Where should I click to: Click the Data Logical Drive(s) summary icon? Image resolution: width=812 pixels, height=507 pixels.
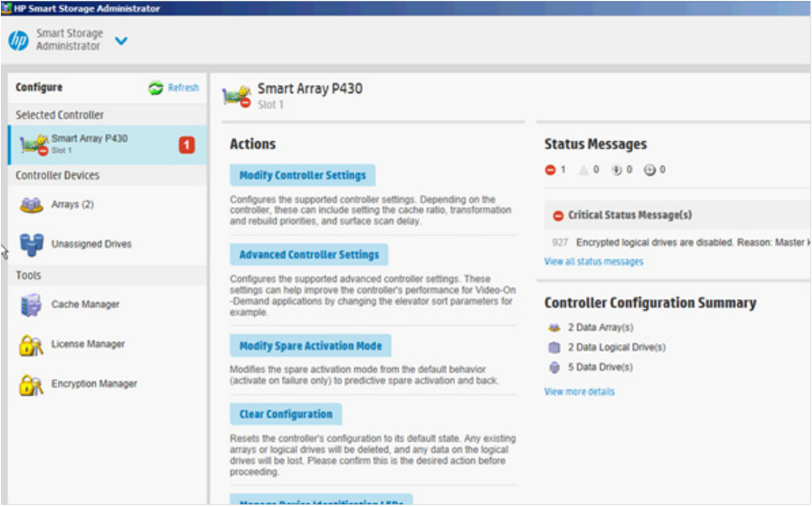pyautogui.click(x=554, y=347)
